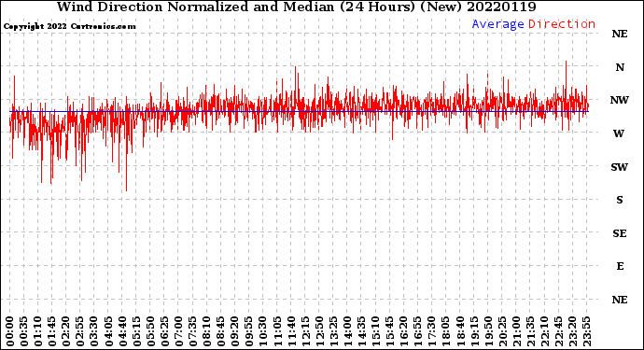Click the 18:40 time label
The height and width of the screenshot is (350, 644).
point(459,331)
